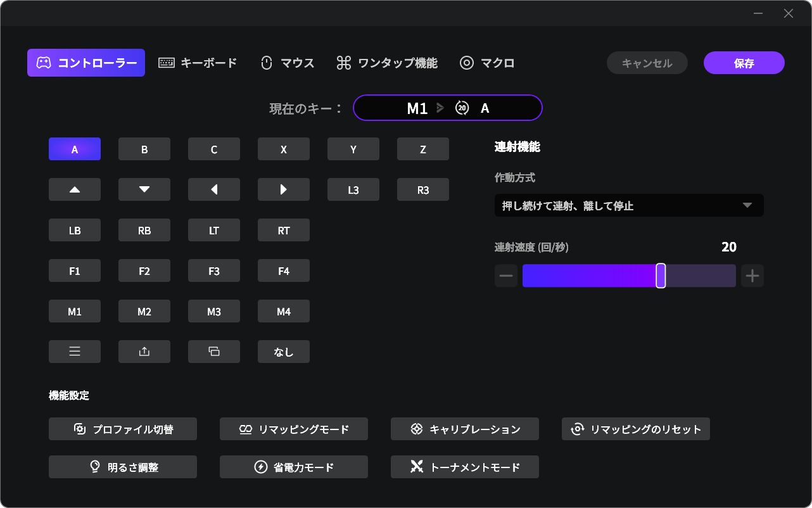812x508 pixels.
Task: Open the マクロ tab
Action: [x=487, y=63]
